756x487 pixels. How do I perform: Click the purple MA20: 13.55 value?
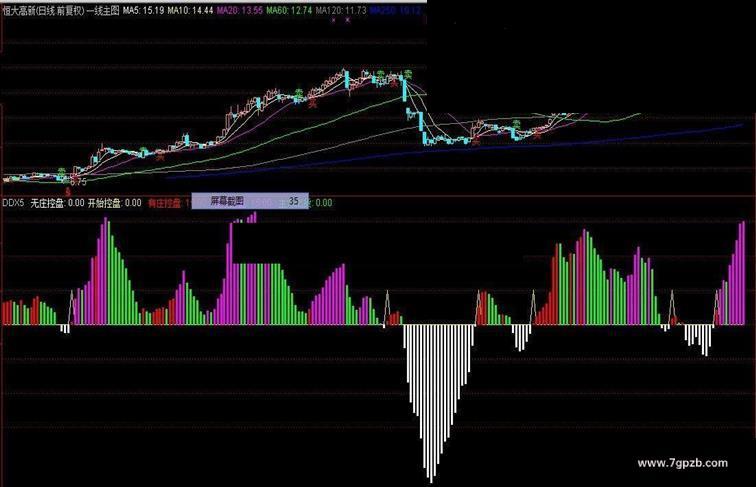pos(240,11)
